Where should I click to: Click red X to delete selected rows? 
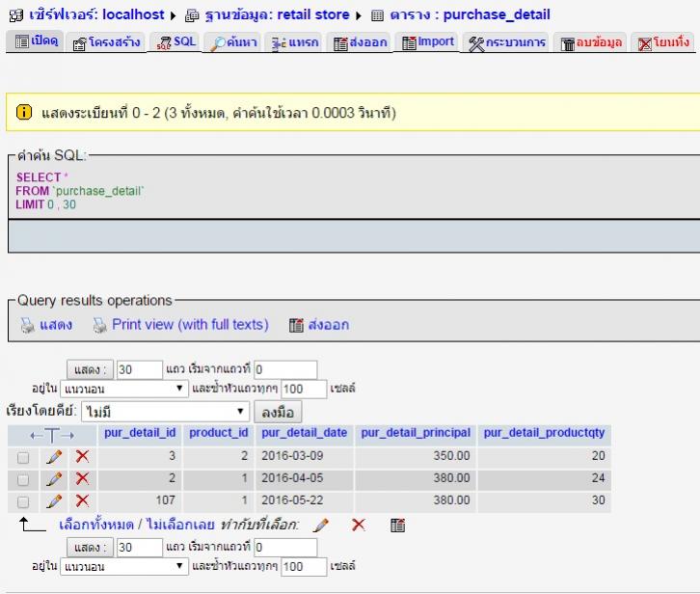[359, 525]
